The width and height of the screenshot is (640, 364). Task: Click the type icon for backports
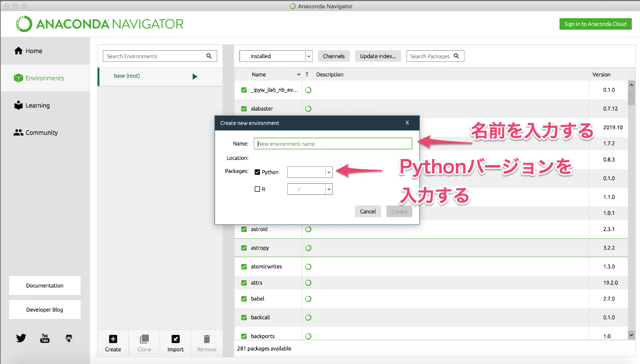[x=308, y=336]
